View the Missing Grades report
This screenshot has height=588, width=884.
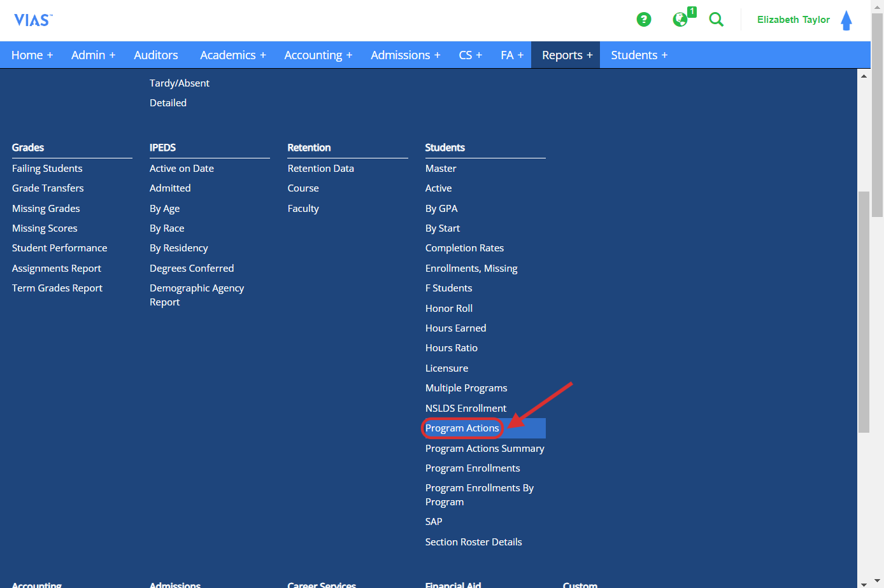pos(46,208)
